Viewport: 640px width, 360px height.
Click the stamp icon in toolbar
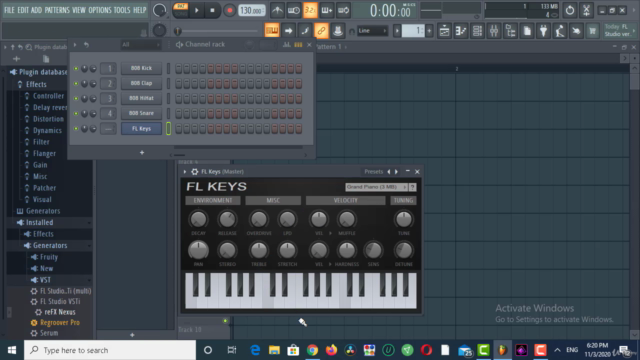tap(338, 31)
